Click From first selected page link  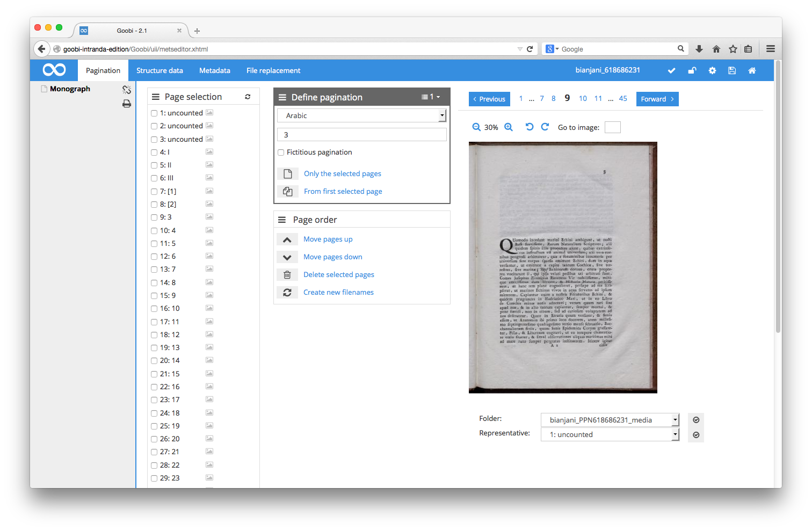(343, 191)
